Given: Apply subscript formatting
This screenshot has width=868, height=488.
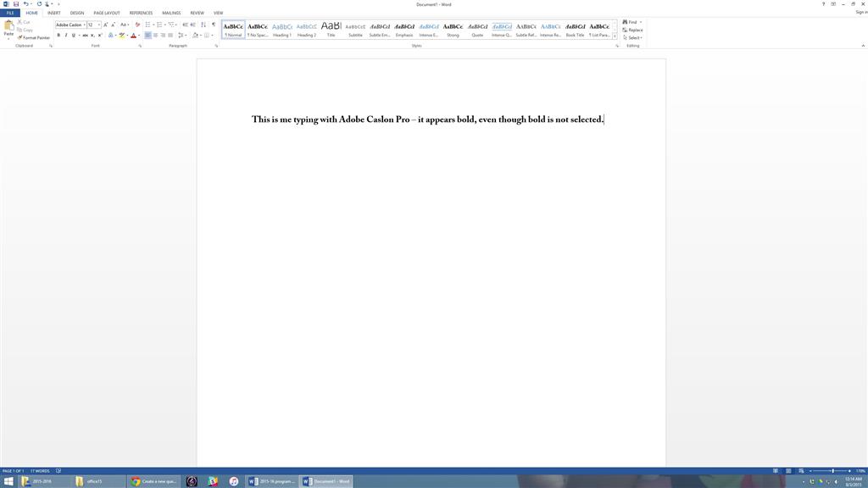Looking at the screenshot, I should (92, 35).
